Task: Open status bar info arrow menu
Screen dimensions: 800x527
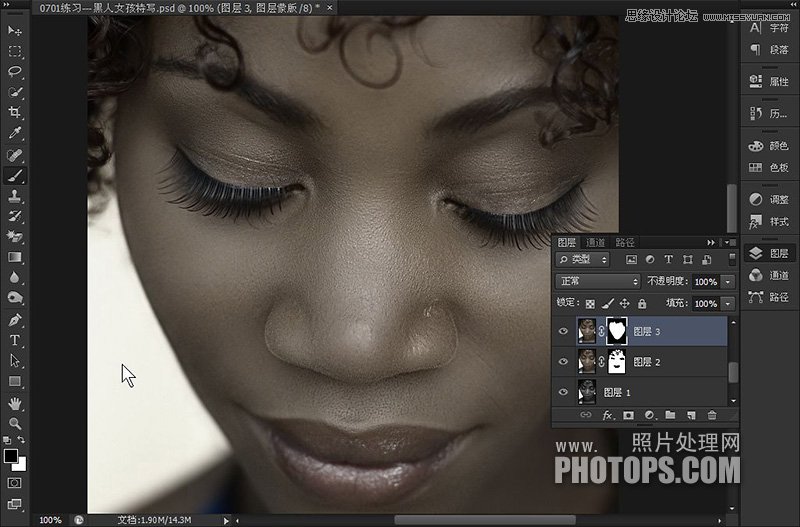Action: pos(226,520)
